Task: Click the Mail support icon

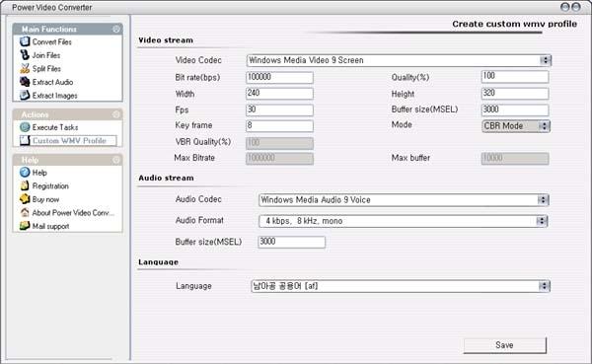Action: pyautogui.click(x=25, y=226)
